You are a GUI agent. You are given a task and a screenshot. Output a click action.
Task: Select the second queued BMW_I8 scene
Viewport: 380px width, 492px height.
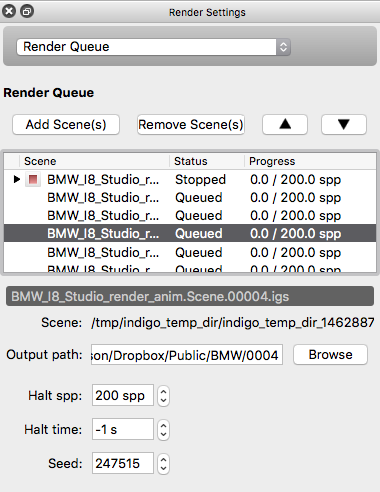[x=190, y=216]
